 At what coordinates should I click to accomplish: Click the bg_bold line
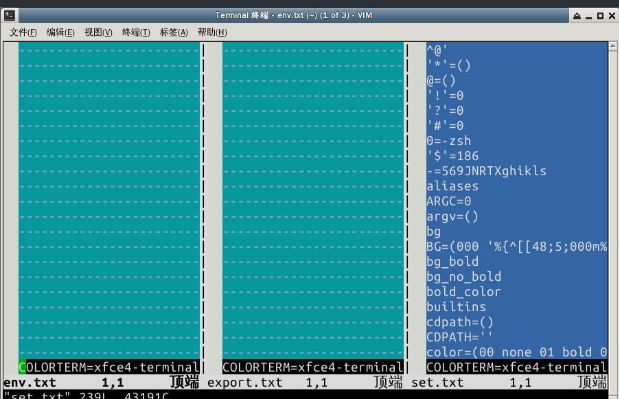pyautogui.click(x=452, y=262)
